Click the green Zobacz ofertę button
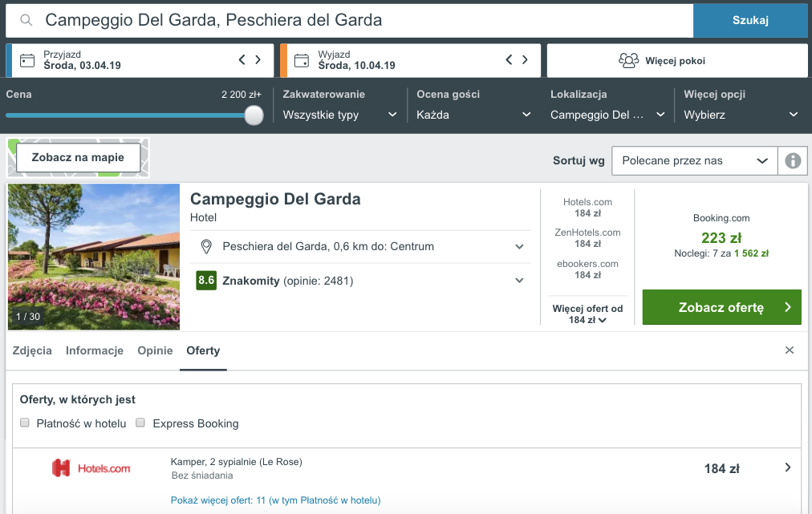The height and width of the screenshot is (514, 812). [722, 307]
